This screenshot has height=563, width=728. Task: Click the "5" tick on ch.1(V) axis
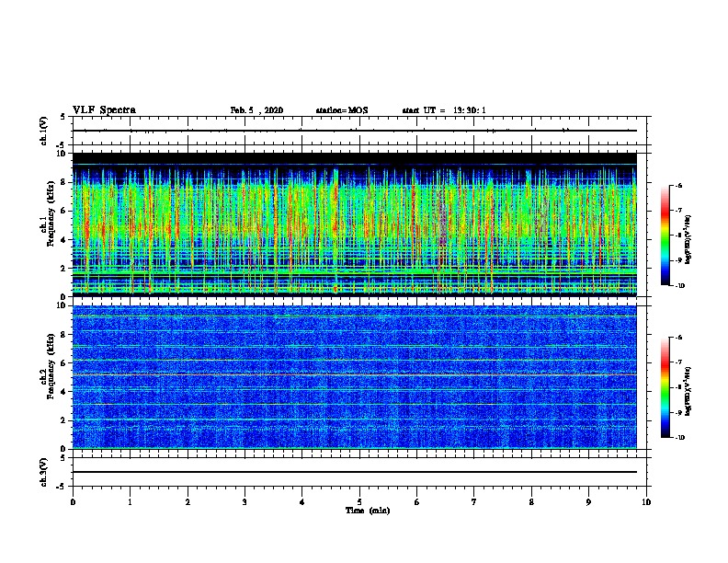click(63, 117)
